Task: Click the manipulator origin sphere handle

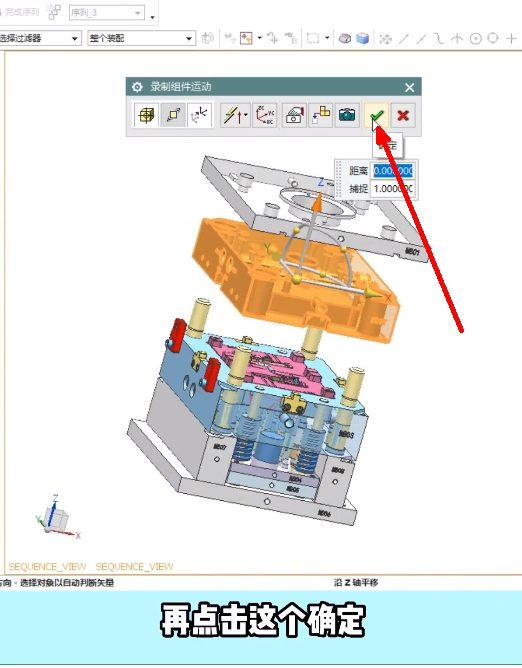Action: (297, 279)
